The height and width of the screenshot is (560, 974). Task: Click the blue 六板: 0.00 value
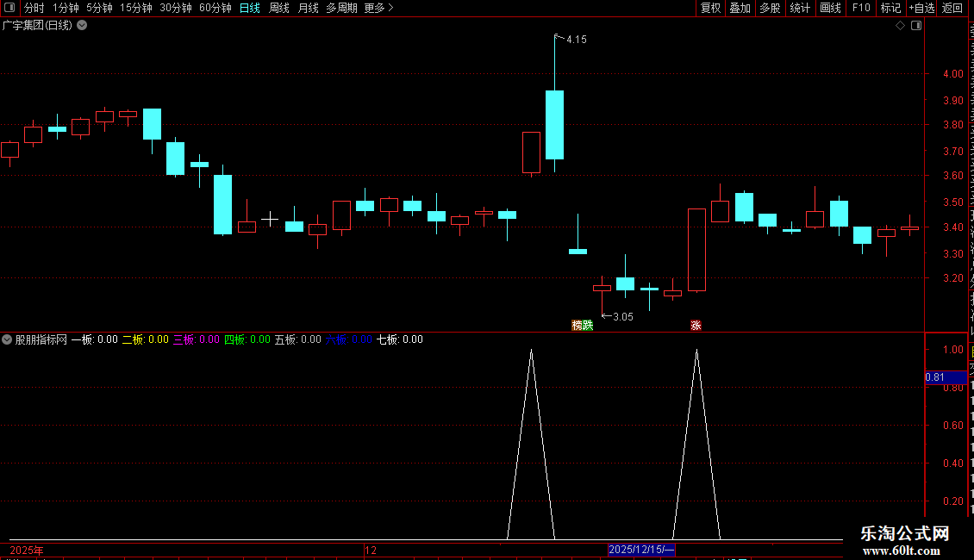[x=349, y=339]
